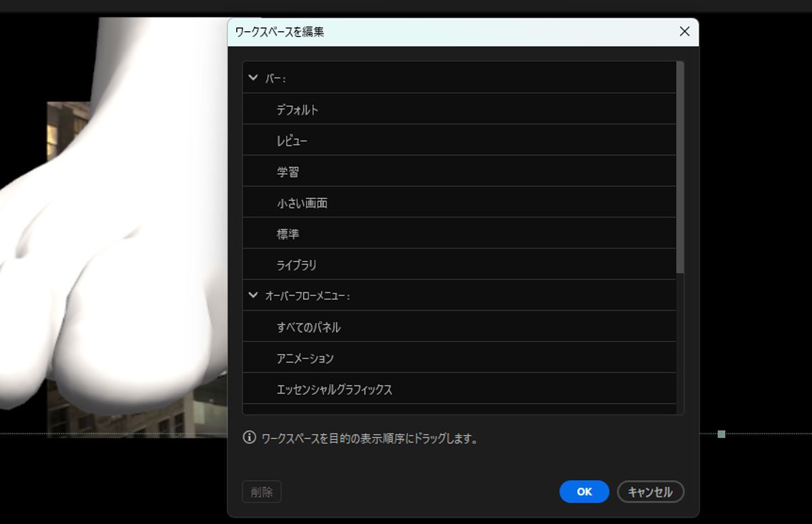Collapse the バー section chevron
Viewport: 812px width, 524px height.
click(253, 78)
